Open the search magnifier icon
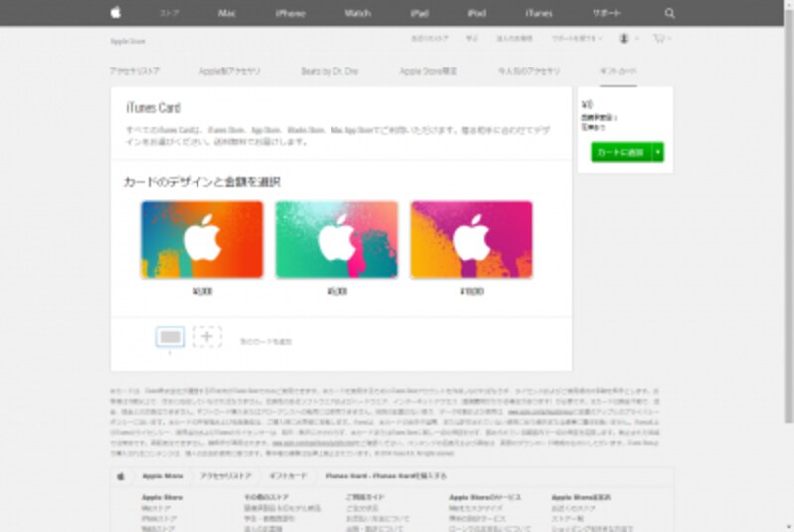This screenshot has height=532, width=794. [669, 13]
